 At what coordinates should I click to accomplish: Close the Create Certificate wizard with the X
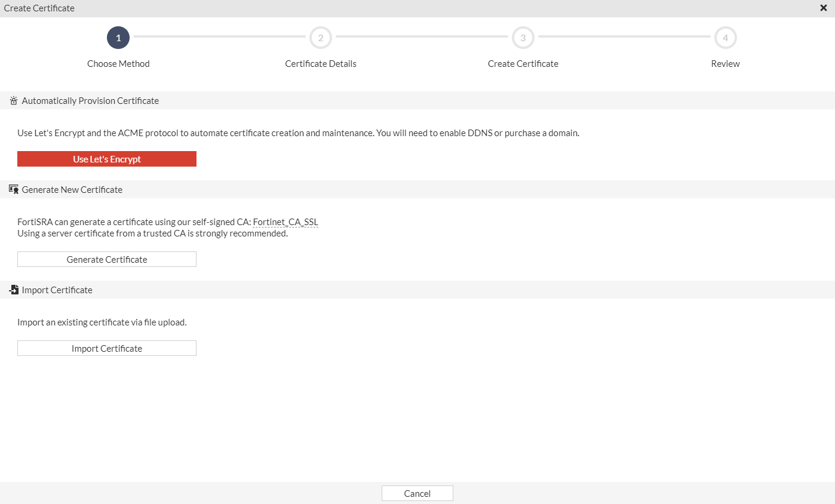pos(823,8)
